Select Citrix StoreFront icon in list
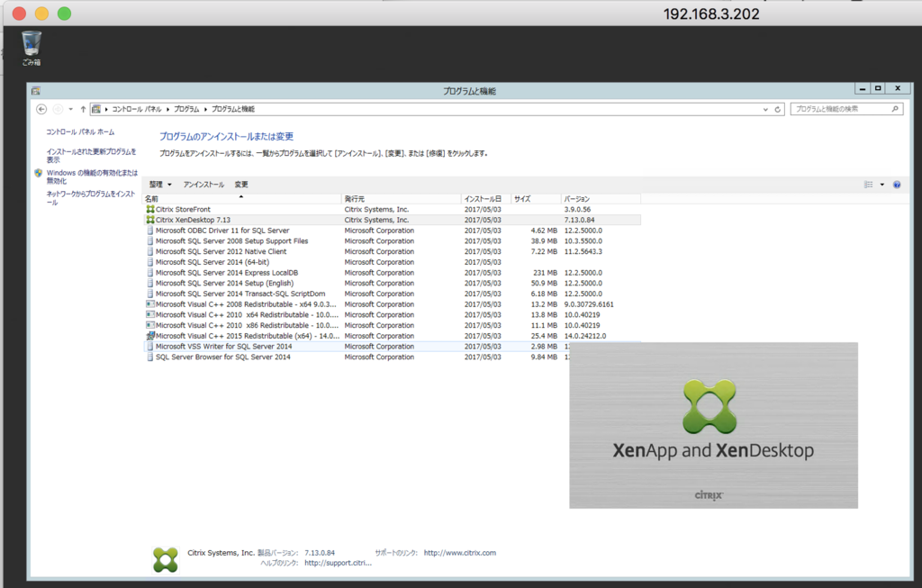Image resolution: width=922 pixels, height=588 pixels. (150, 209)
